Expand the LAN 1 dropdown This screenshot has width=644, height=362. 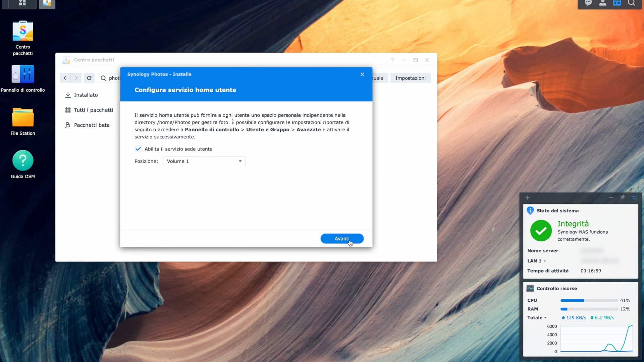(x=537, y=261)
